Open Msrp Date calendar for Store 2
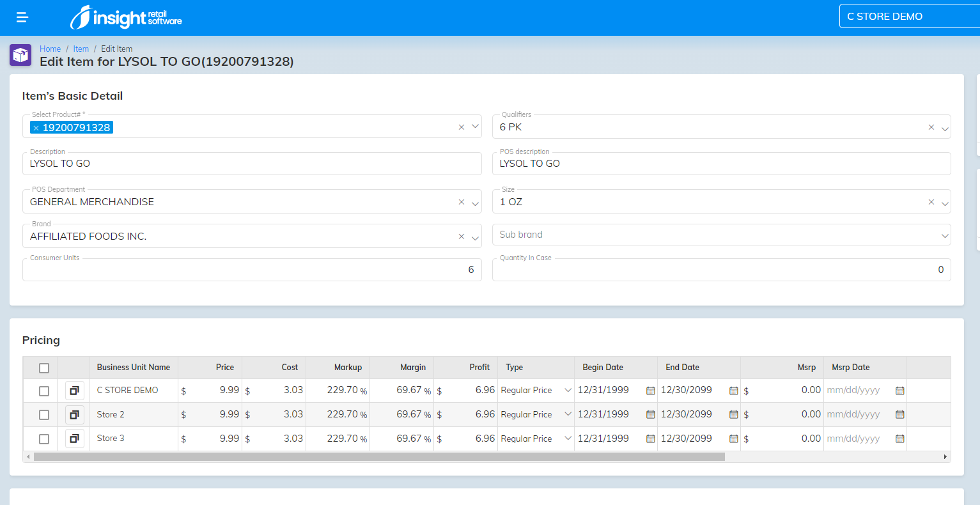Viewport: 980px width, 505px height. point(899,415)
